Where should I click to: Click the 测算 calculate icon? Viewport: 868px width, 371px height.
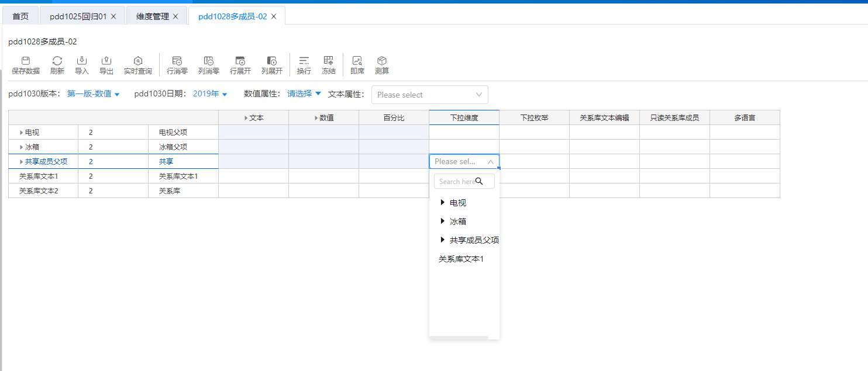click(381, 61)
